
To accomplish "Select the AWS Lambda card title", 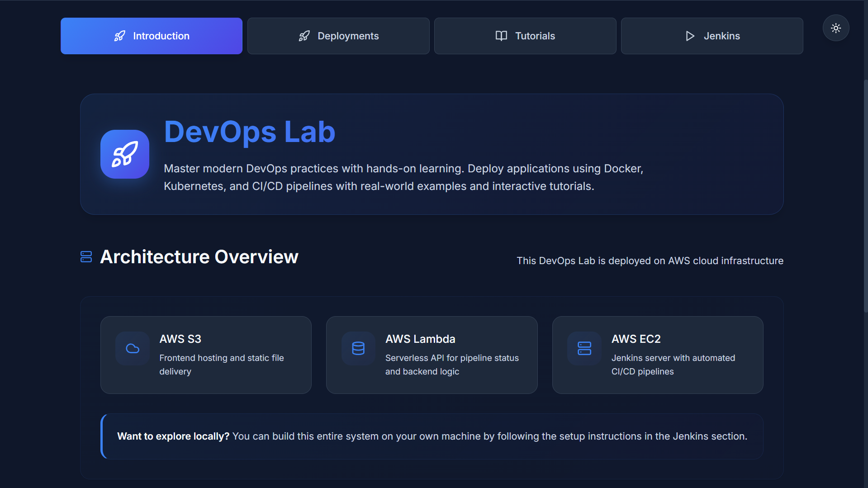I will pos(420,339).
